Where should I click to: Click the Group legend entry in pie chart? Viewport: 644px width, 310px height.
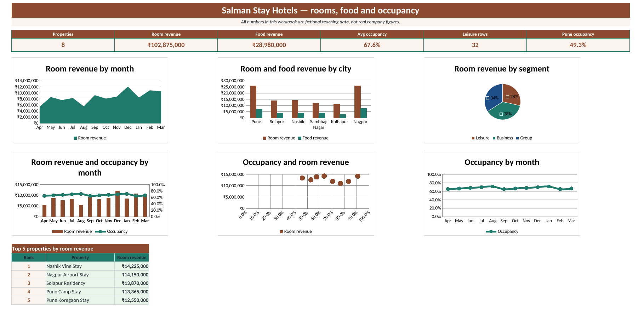tap(524, 138)
